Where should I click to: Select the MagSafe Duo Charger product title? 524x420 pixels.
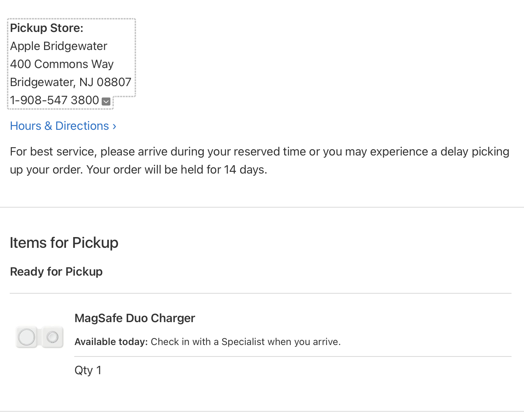135,318
